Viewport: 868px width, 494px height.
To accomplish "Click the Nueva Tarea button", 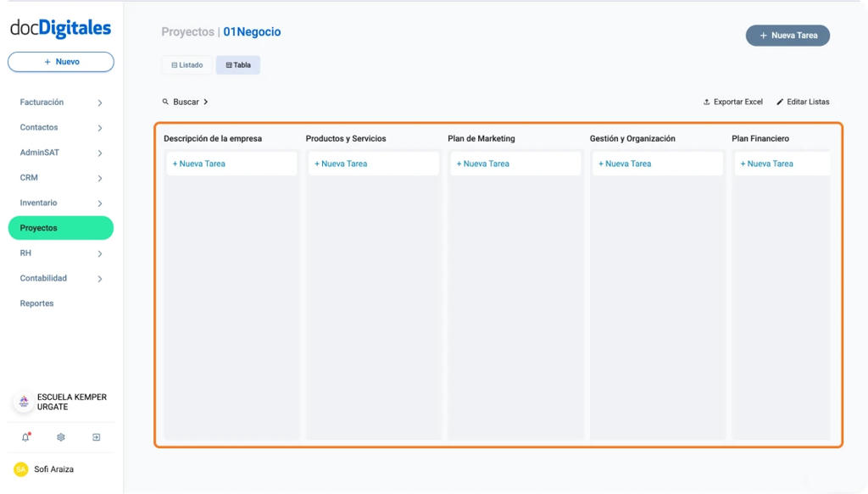I will [x=787, y=35].
